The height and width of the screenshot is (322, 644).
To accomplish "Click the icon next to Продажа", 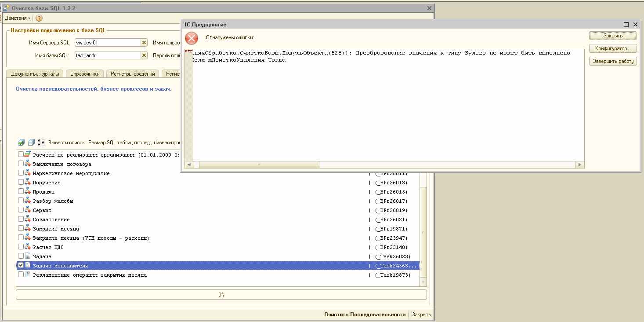I will (28, 191).
